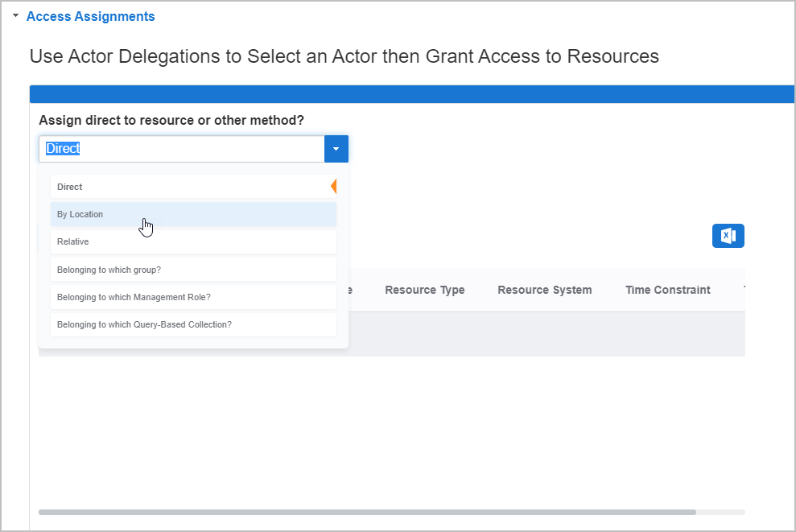Click the highlighted Direct text field
Screen dimensions: 796x532
pyautogui.click(x=181, y=149)
